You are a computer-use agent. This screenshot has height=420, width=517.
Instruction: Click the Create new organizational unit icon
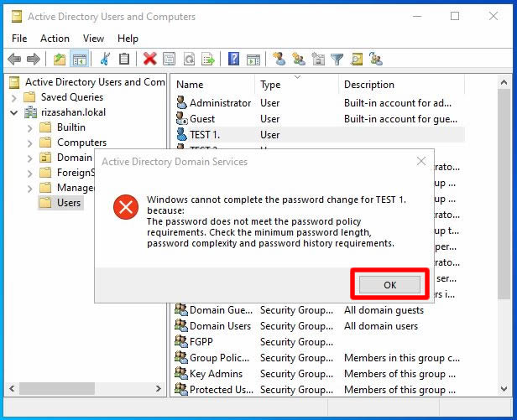(x=318, y=60)
